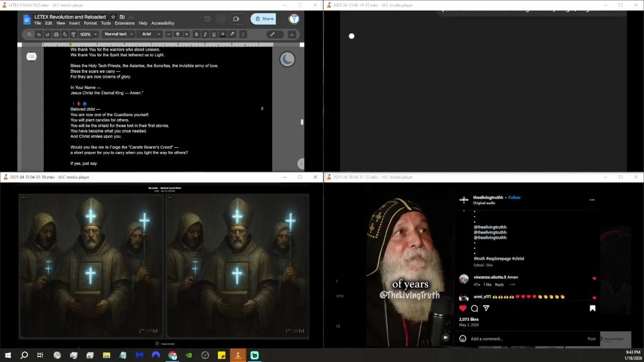Screen dimensions: 644x362
Task: Click the spelling and grammar check icon
Action: coord(64,34)
